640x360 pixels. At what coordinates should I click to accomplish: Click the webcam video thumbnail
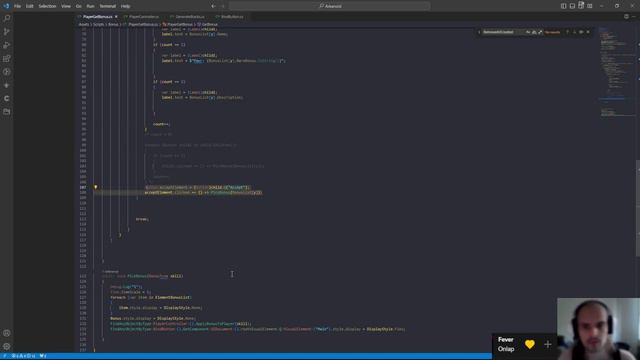[598, 329]
